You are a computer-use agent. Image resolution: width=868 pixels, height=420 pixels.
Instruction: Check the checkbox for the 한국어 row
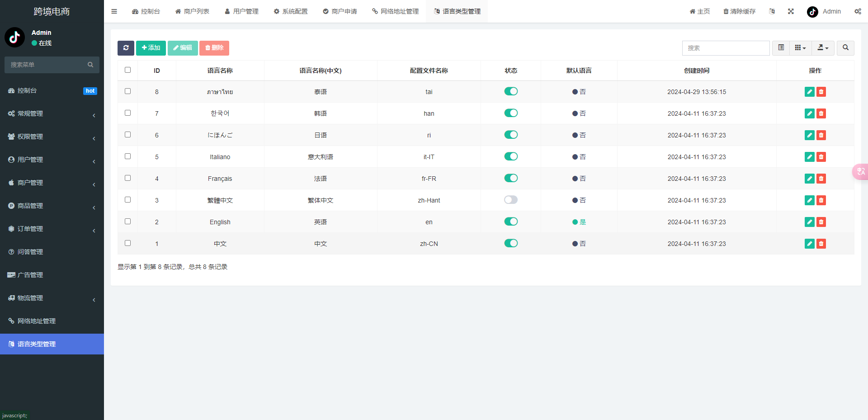point(128,113)
